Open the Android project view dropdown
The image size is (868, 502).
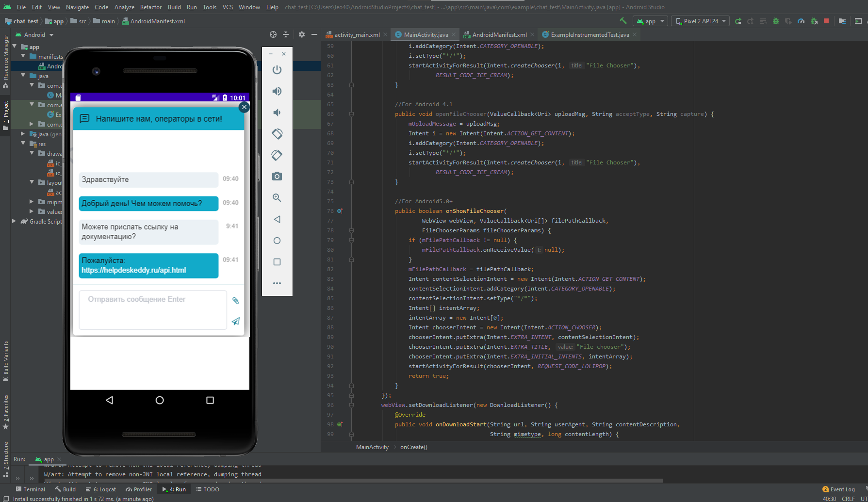[x=35, y=35]
